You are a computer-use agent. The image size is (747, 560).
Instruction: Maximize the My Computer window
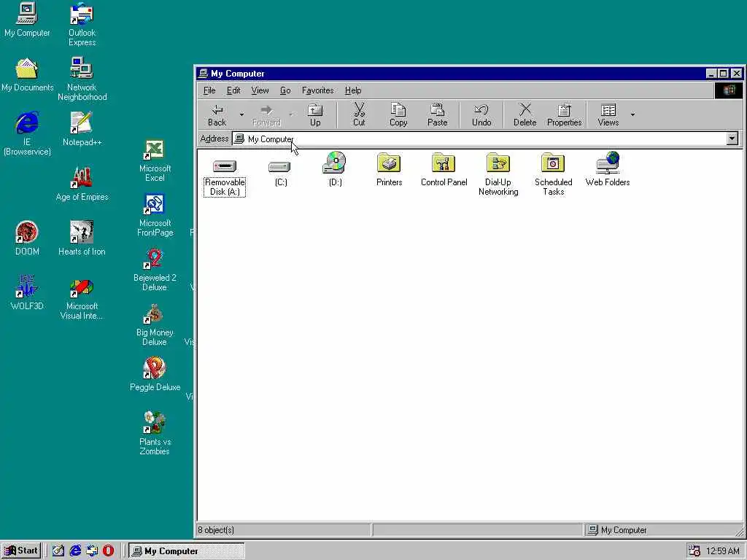[x=723, y=74]
